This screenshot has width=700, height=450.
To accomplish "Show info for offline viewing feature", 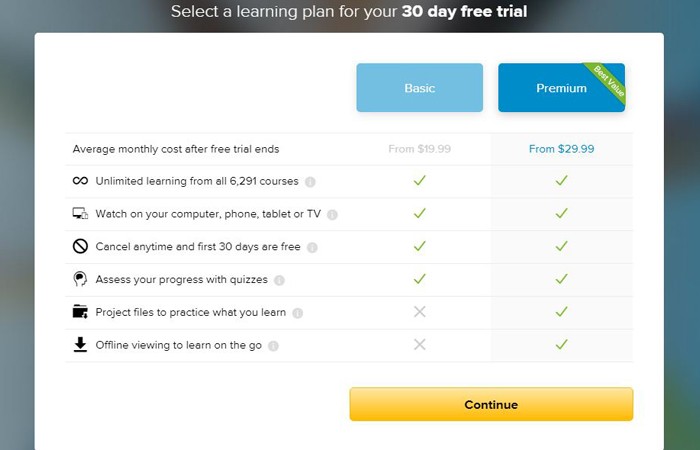I will click(x=273, y=346).
